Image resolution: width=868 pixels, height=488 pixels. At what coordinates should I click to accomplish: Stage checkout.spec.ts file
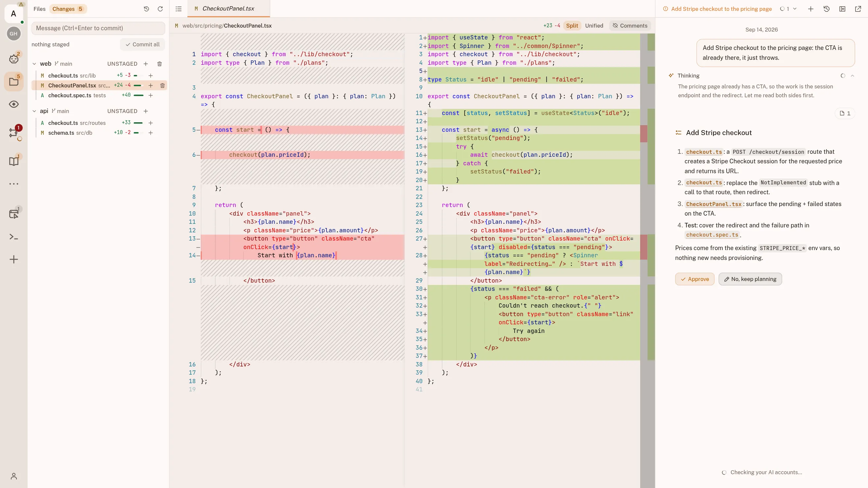click(x=151, y=95)
